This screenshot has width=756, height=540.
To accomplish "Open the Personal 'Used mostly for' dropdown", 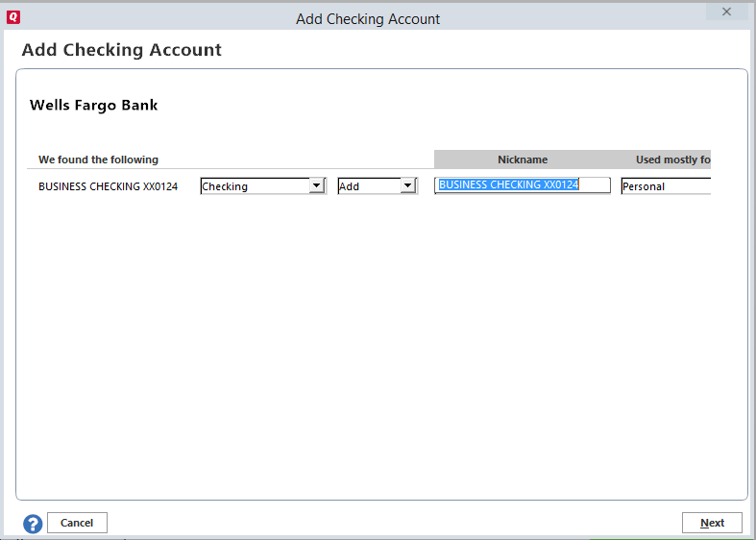I will pyautogui.click(x=666, y=186).
